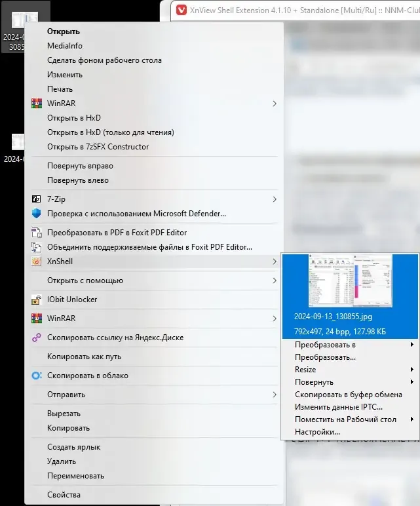Expand the Resize submenu arrow
Viewport: 420px width, 506px height.
tap(412, 369)
